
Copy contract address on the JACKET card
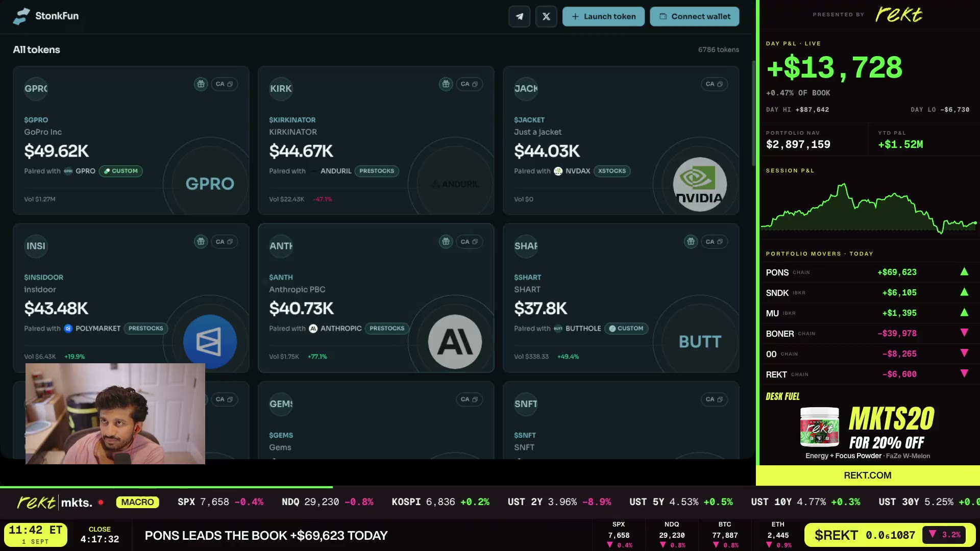(x=714, y=84)
